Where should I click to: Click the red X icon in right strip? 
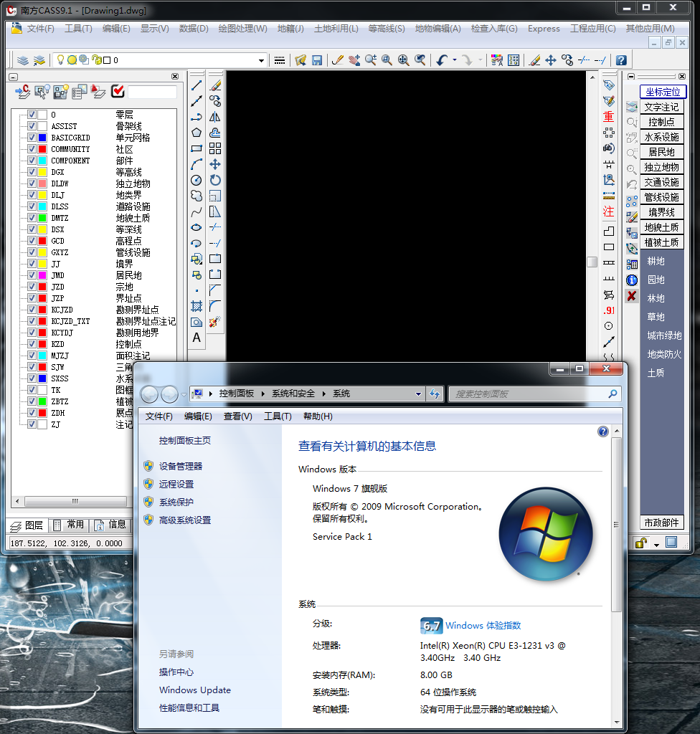coord(632,296)
